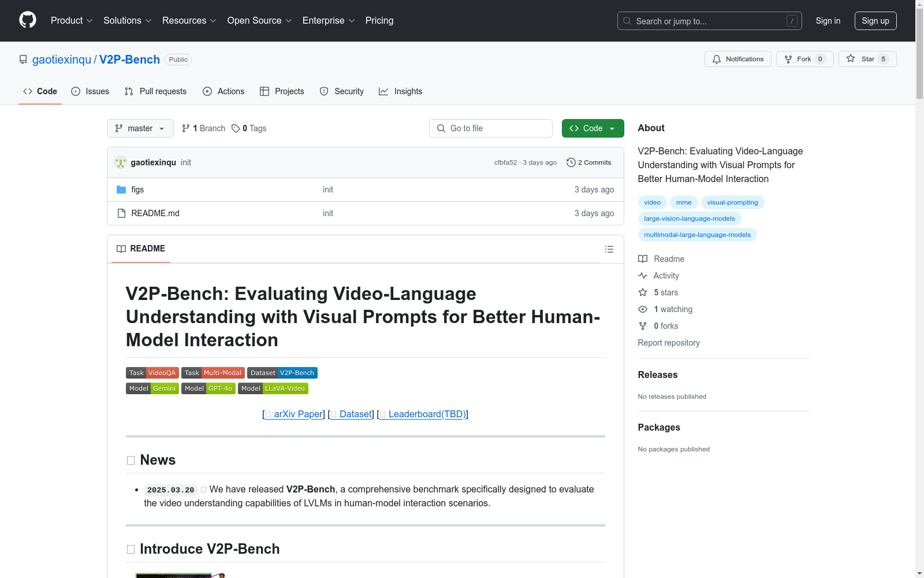This screenshot has height=578, width=924.
Task: Open the cfbfa52 commit hash link
Action: click(505, 162)
